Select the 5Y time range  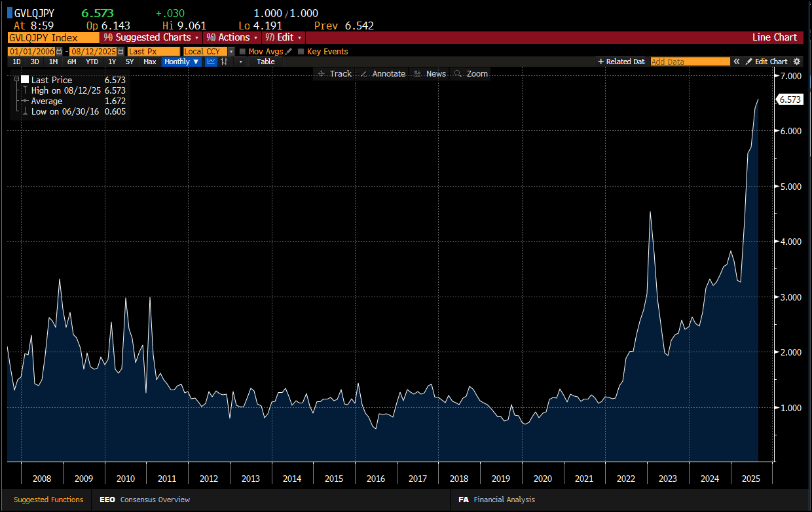point(130,62)
